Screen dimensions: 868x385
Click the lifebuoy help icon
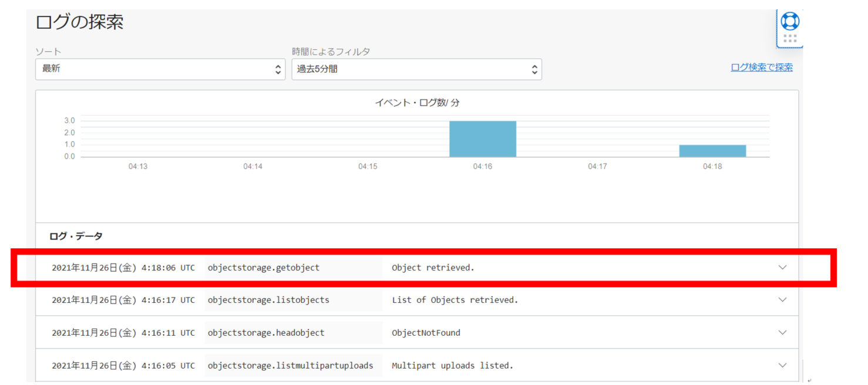tap(790, 21)
